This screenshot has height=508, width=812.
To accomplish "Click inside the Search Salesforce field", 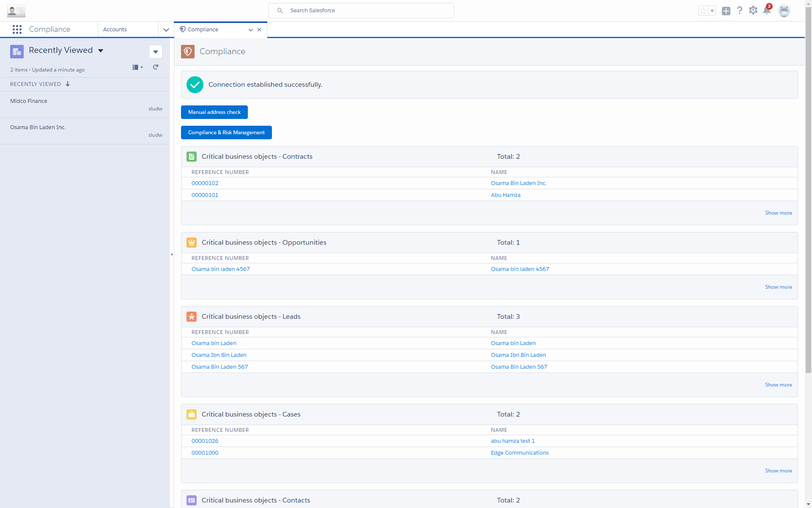I will point(361,10).
